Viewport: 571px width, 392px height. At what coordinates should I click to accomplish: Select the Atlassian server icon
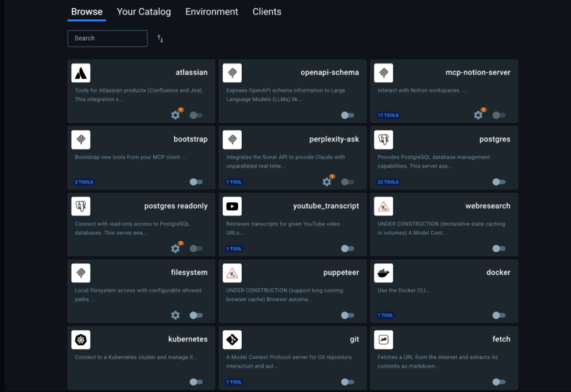pyautogui.click(x=80, y=72)
